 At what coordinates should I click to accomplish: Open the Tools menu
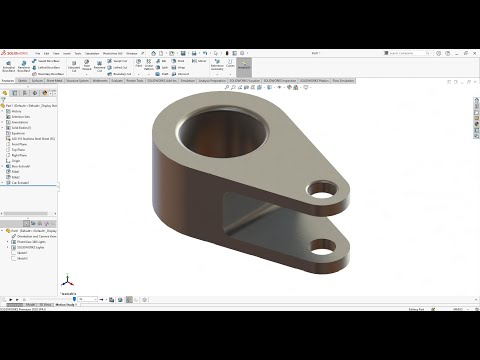click(x=78, y=53)
